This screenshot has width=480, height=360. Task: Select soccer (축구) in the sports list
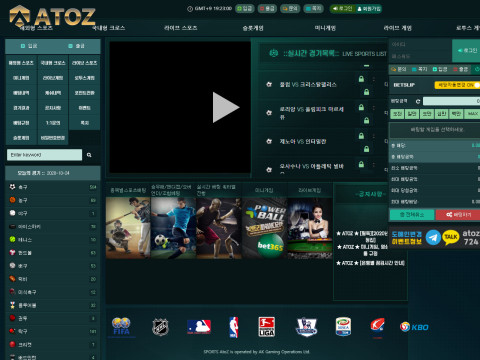coord(53,187)
